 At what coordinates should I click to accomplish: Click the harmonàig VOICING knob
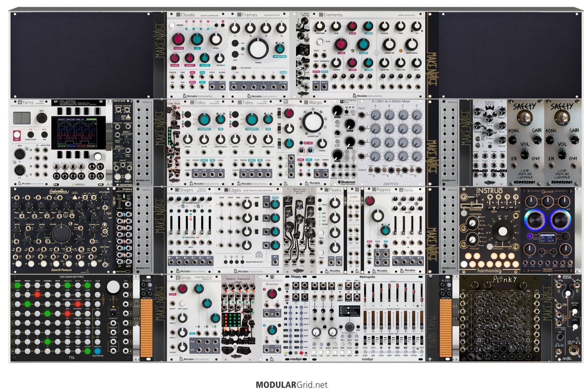tap(472, 239)
